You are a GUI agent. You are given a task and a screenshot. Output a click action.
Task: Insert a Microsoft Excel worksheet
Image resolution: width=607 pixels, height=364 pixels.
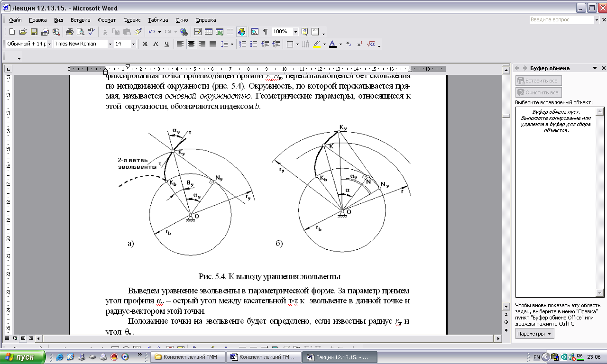220,32
